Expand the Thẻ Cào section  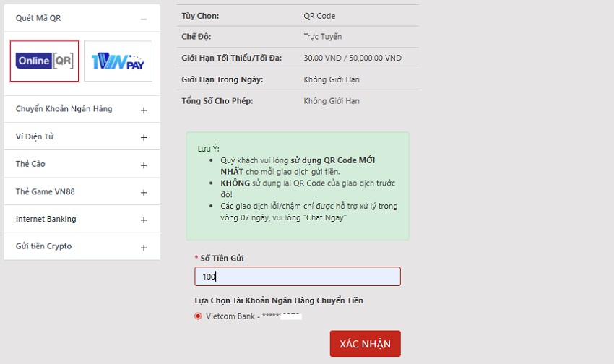click(144, 165)
